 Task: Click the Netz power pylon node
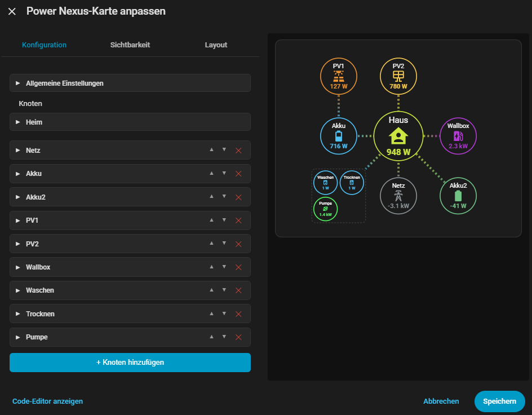coord(398,196)
